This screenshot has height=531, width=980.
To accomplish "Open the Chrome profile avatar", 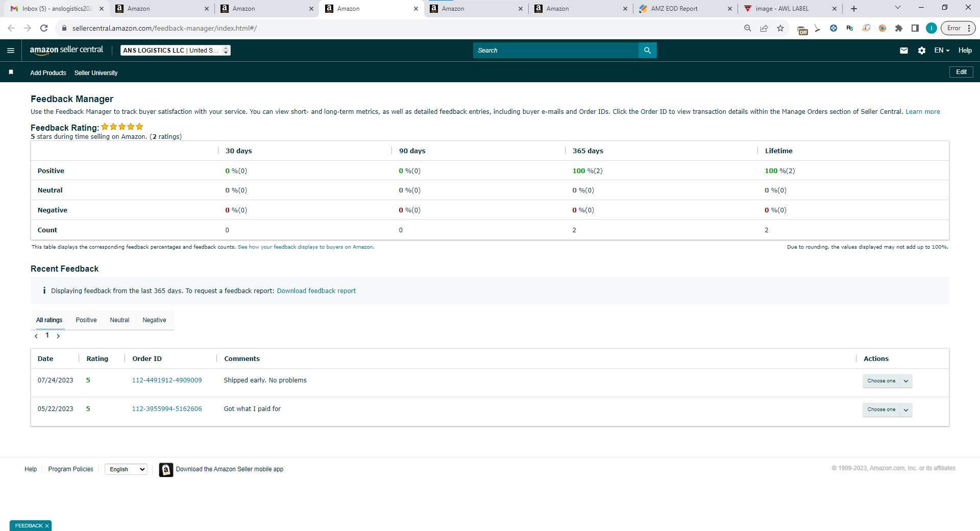I will pyautogui.click(x=932, y=28).
